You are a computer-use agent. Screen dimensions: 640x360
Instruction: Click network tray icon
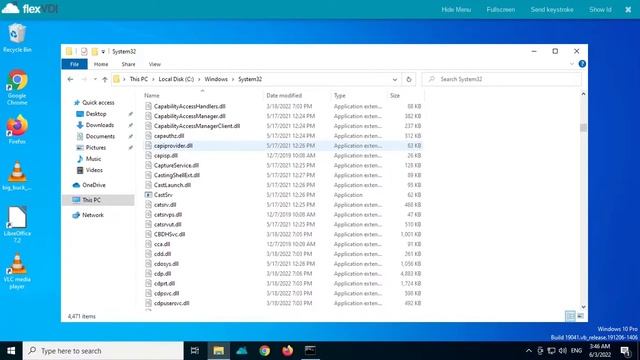click(x=551, y=351)
